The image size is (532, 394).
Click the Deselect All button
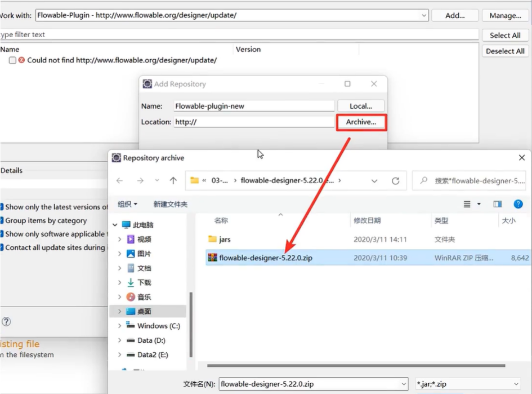pos(505,51)
